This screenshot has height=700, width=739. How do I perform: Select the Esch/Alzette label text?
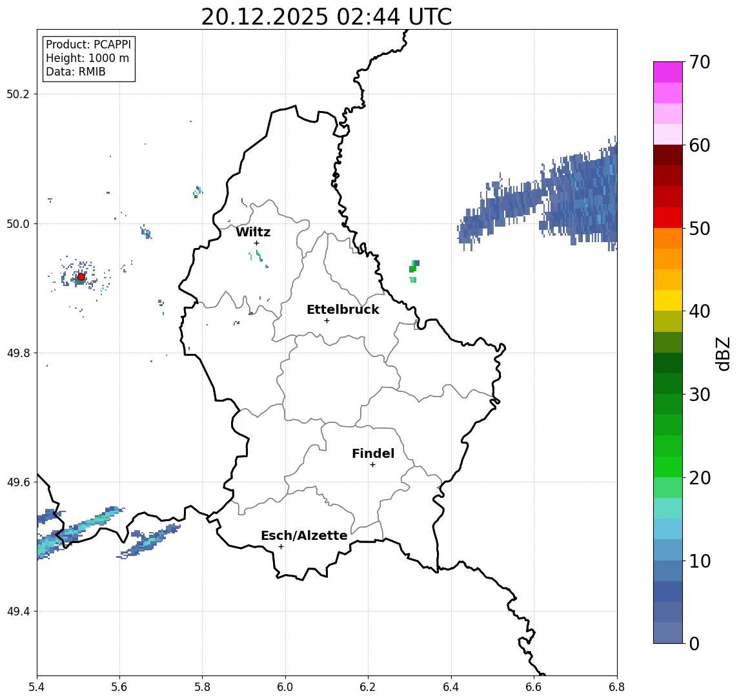point(304,535)
